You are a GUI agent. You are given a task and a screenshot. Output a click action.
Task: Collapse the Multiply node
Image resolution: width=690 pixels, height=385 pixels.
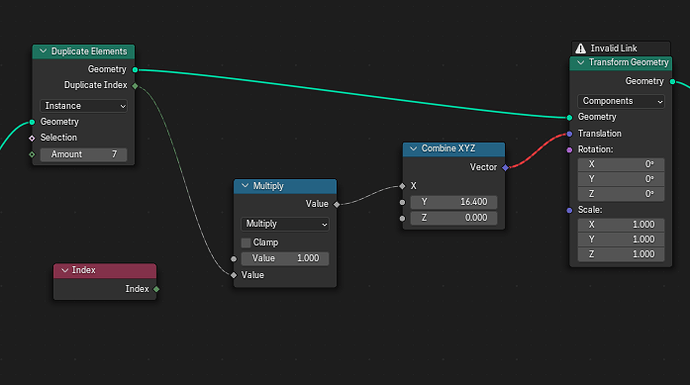tap(245, 186)
